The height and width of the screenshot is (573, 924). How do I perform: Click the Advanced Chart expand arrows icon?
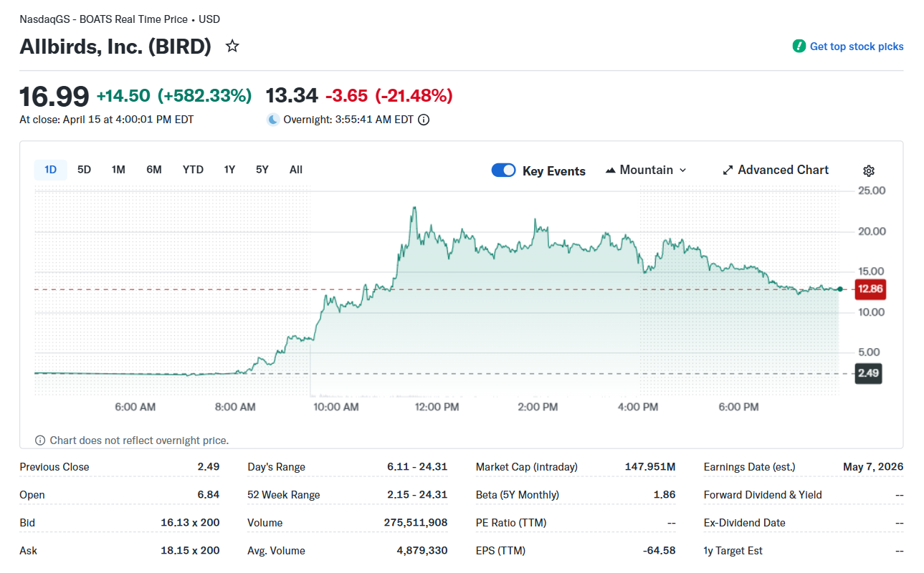pyautogui.click(x=728, y=170)
